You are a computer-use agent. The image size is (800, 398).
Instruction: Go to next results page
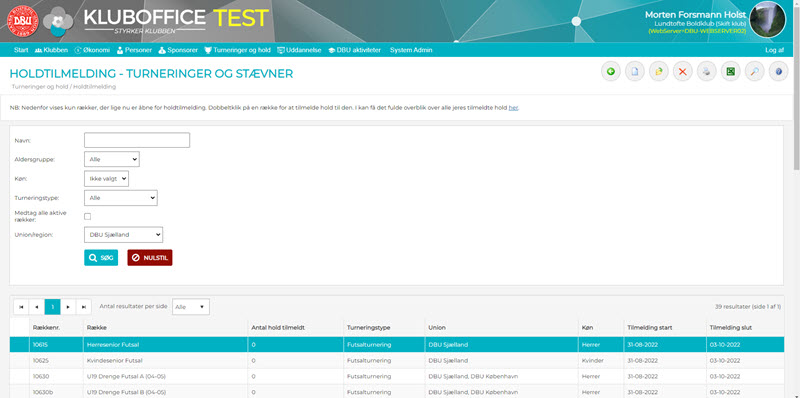[68, 307]
